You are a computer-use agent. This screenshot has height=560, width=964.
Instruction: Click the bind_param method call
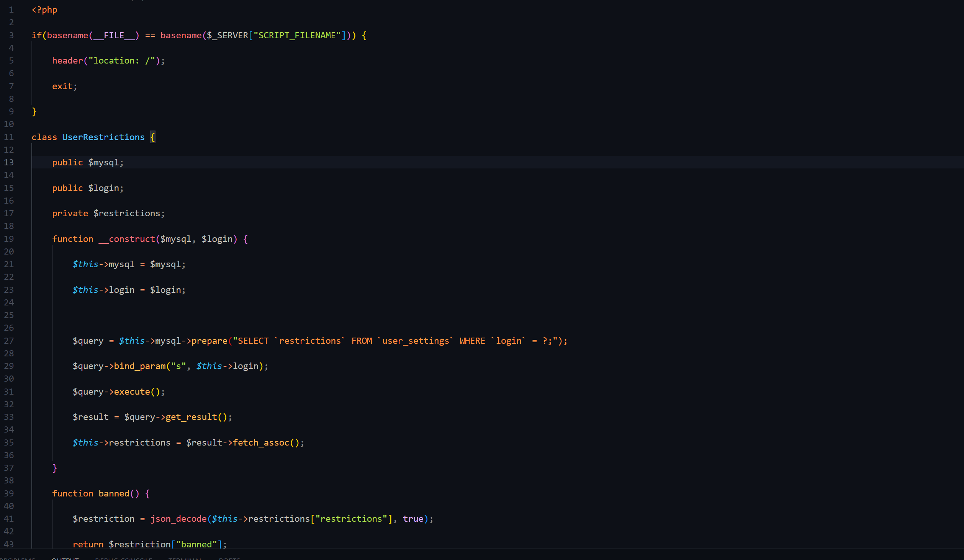click(140, 366)
